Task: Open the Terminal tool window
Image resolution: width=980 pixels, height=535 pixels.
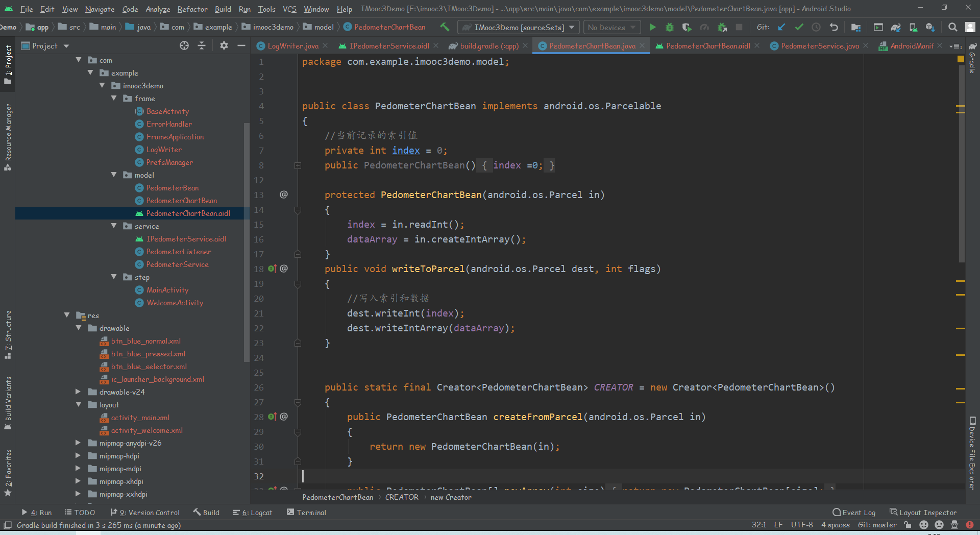Action: (x=306, y=512)
